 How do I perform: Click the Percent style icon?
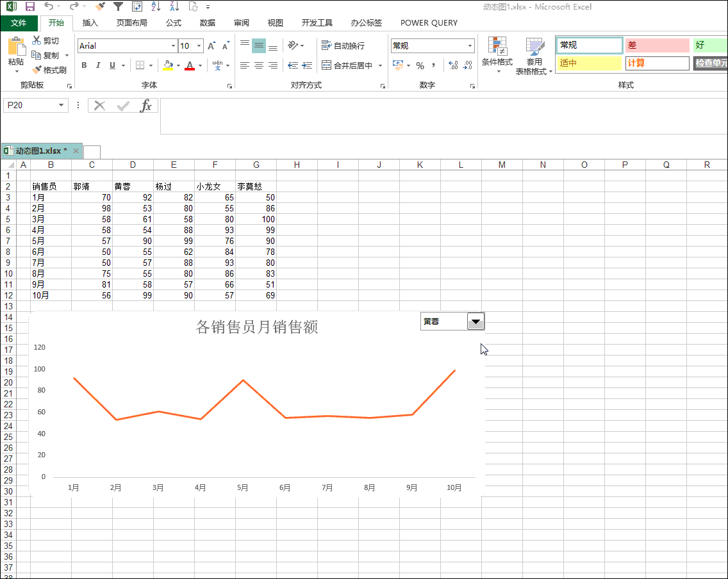pyautogui.click(x=420, y=65)
